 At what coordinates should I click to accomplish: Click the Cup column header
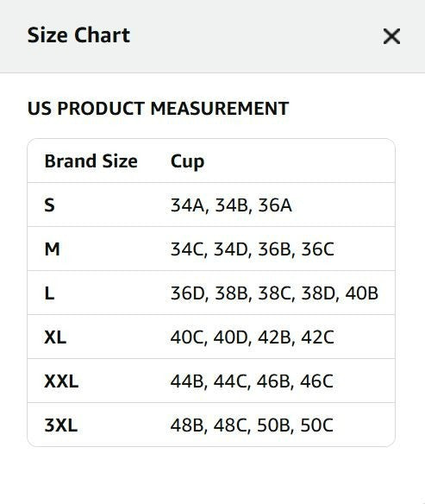tap(187, 161)
